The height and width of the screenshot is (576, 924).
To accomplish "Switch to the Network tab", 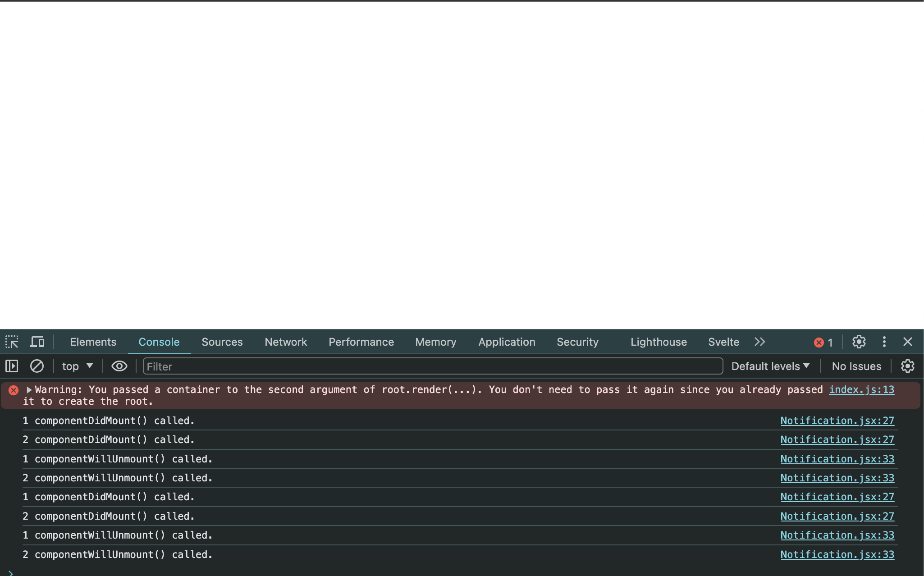I will coord(286,342).
